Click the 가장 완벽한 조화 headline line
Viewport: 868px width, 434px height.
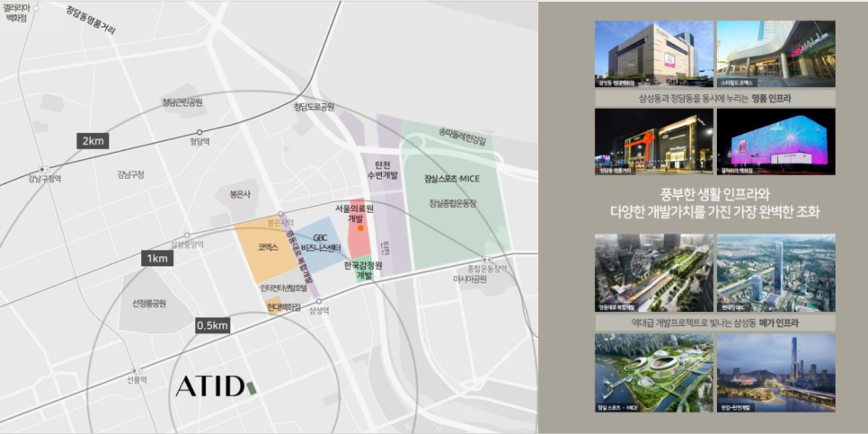[x=714, y=212]
